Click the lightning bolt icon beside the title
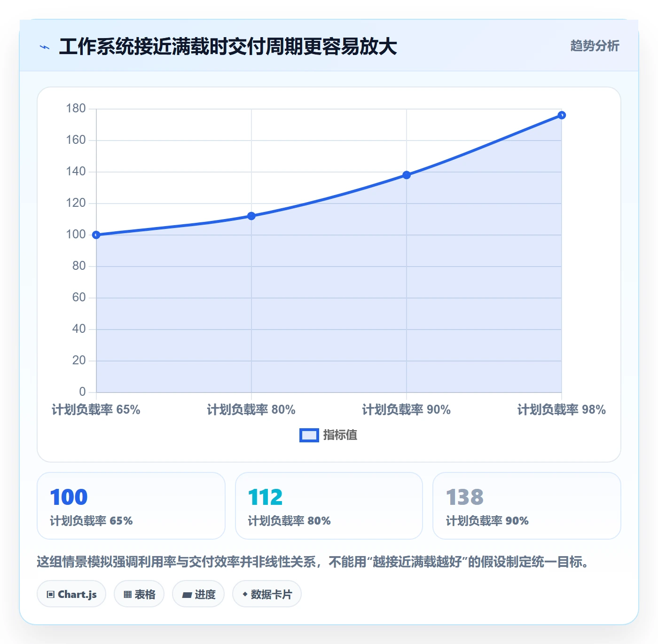Viewport: 658px width, 644px height. point(45,47)
